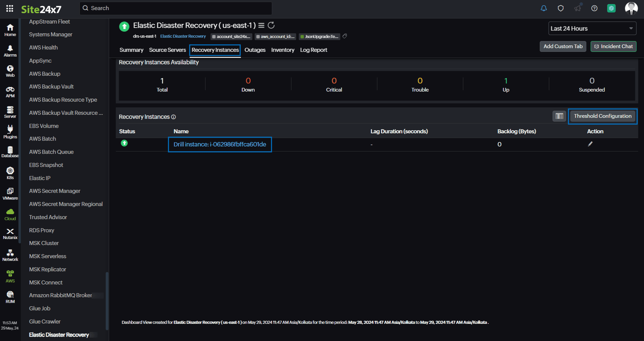Click the pencil edit icon in Action column

tap(590, 144)
